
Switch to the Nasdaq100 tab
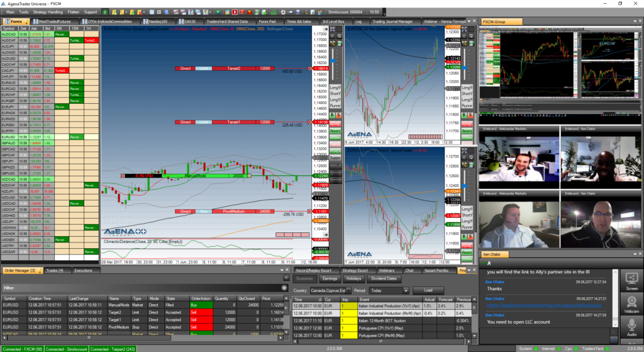(158, 21)
